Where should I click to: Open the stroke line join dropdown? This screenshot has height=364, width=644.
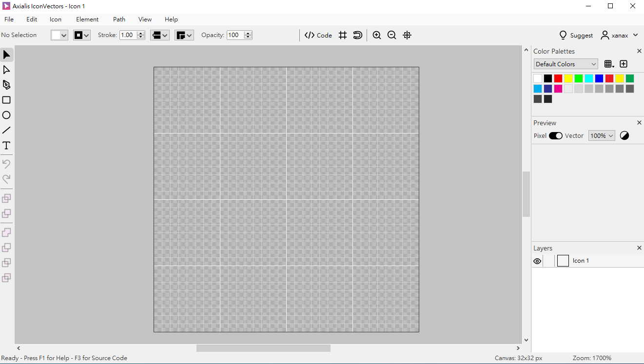(184, 35)
